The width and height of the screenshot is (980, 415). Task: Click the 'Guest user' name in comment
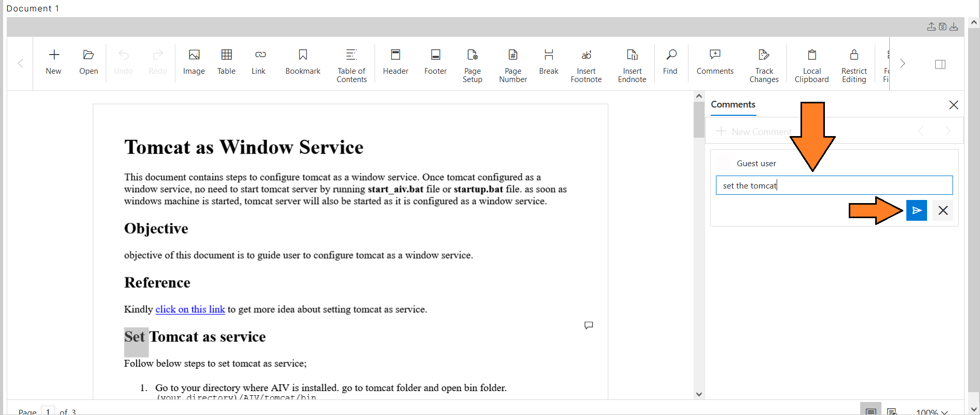tap(756, 164)
